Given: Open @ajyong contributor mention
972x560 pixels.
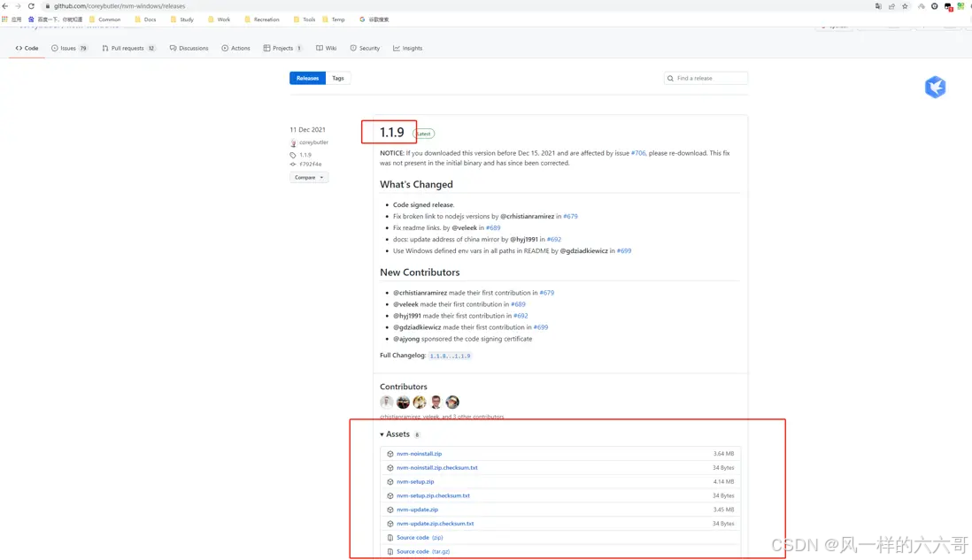Looking at the screenshot, I should (406, 339).
